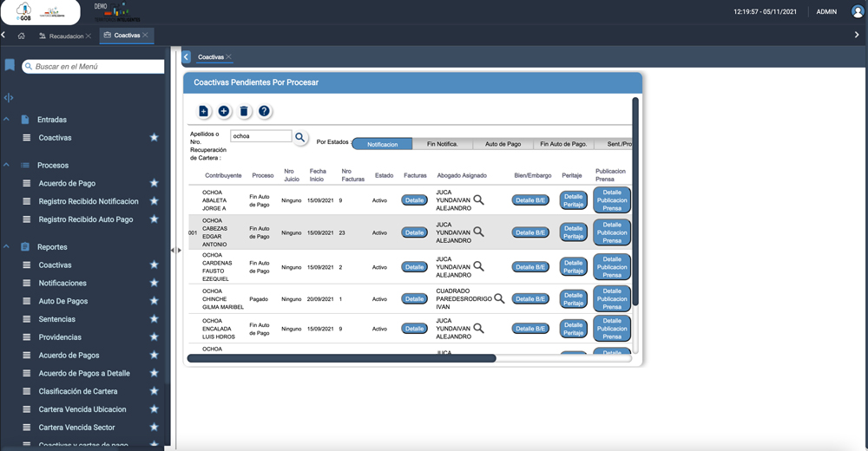Viewport: 868px width, 451px height.
Task: Open the admin user profile icon
Action: click(x=858, y=12)
